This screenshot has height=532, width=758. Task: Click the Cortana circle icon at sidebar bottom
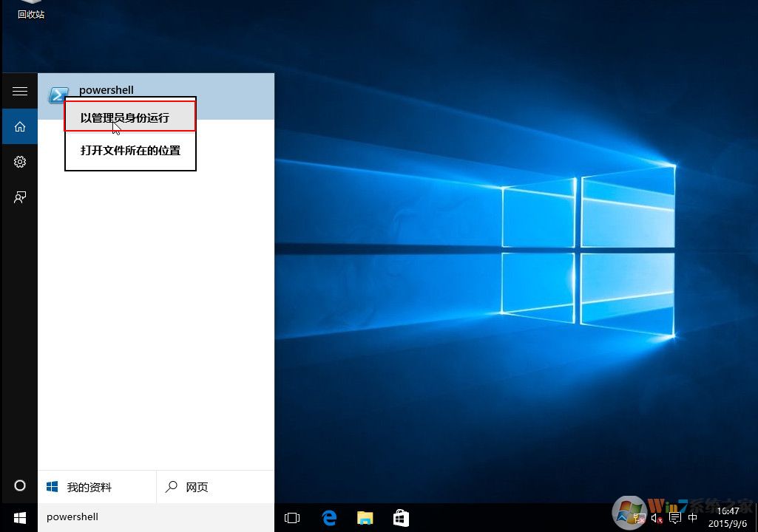[x=20, y=485]
